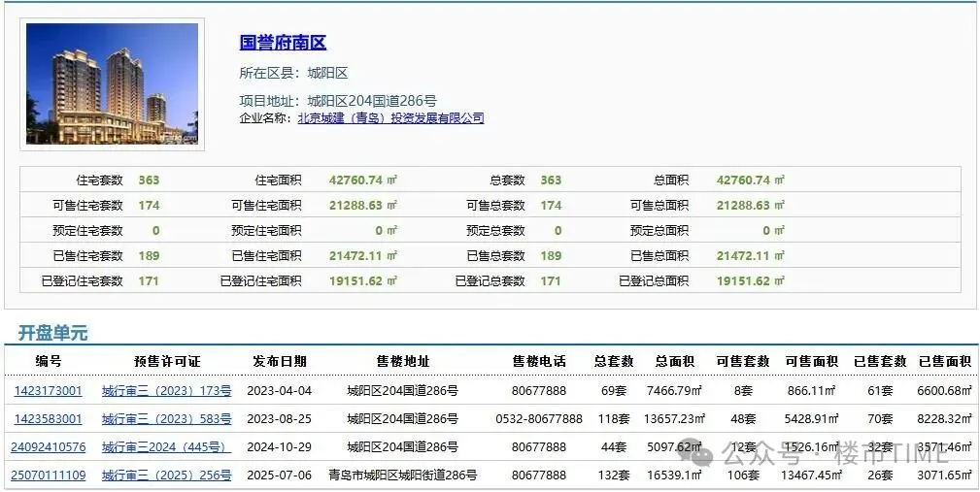Click the 3071.65㎡ sold area cell
This screenshot has height=492, width=980.
(945, 476)
